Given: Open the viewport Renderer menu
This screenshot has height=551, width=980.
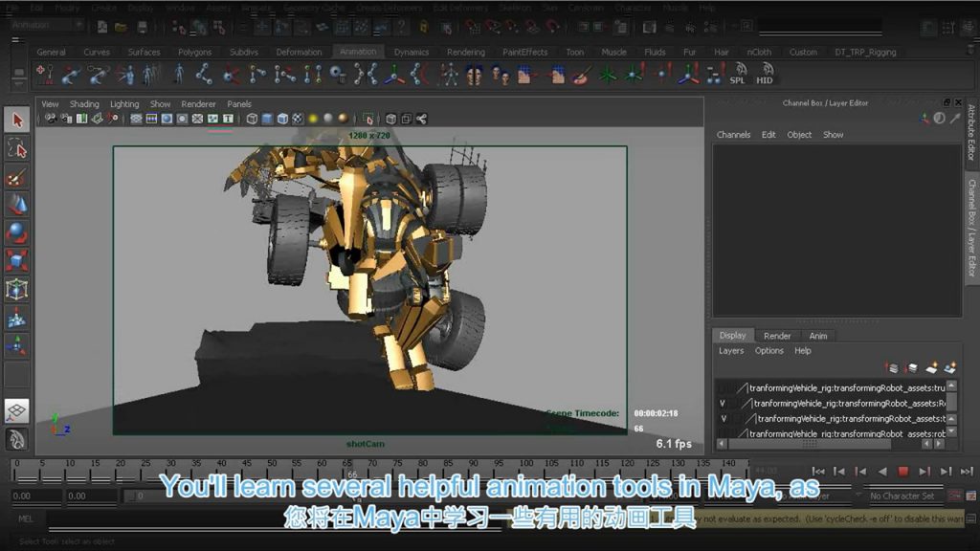Looking at the screenshot, I should [198, 104].
